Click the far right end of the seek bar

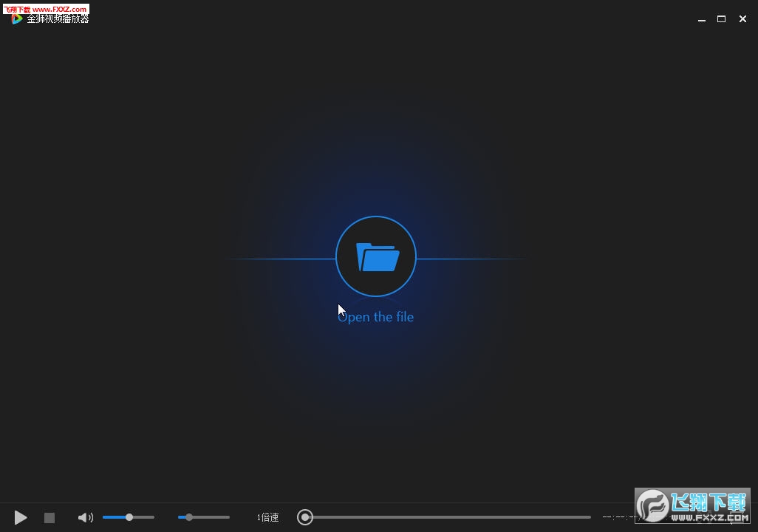[x=589, y=517]
